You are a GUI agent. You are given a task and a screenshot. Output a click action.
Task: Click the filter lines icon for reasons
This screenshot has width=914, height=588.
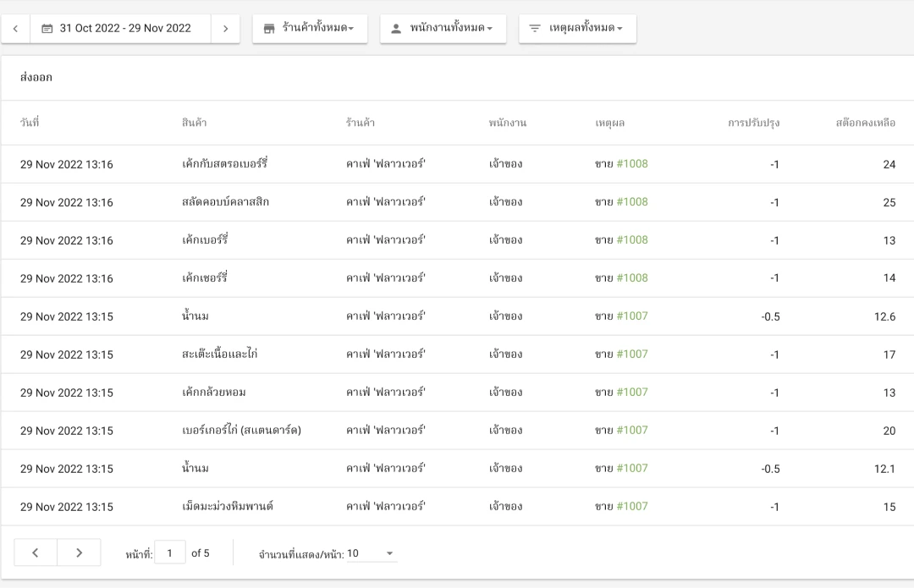tap(535, 29)
